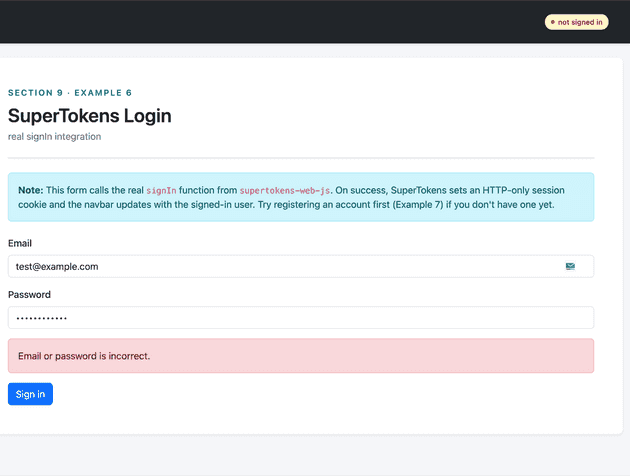Viewport: 630px width, 476px height.
Task: Click the Sign in button
Action: [x=30, y=394]
